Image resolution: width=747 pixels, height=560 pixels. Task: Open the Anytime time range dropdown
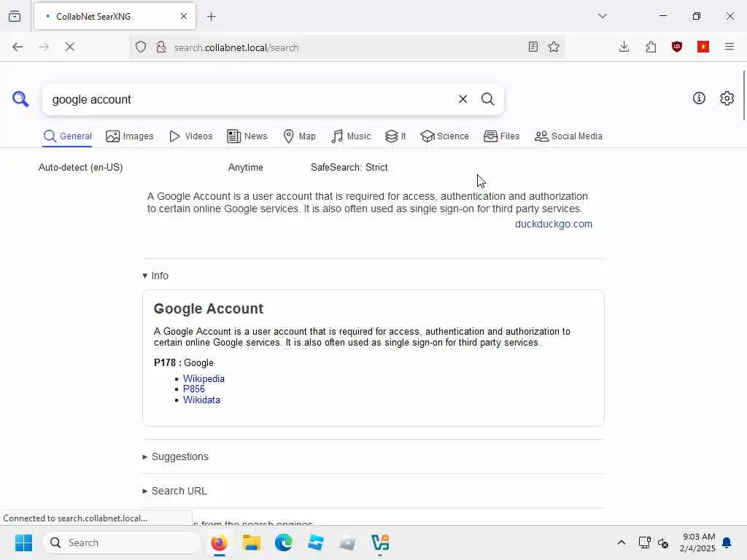pyautogui.click(x=245, y=167)
